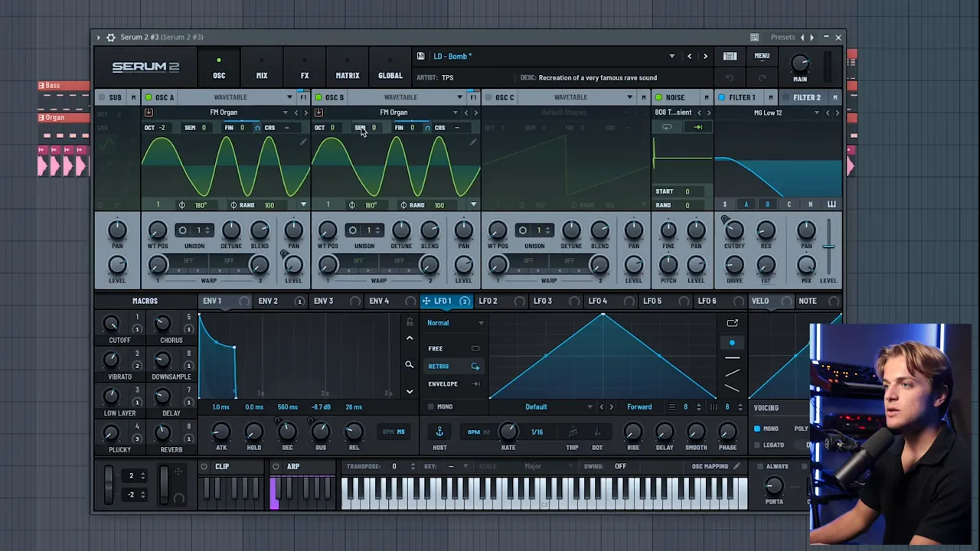Toggle the OSC C power button

pyautogui.click(x=488, y=97)
